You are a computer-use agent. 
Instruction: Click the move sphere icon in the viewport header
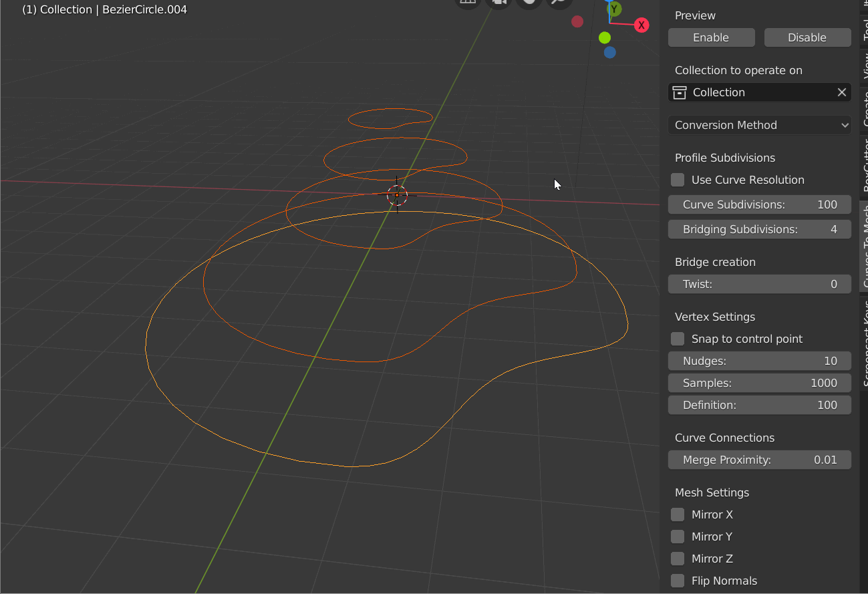tap(528, 3)
